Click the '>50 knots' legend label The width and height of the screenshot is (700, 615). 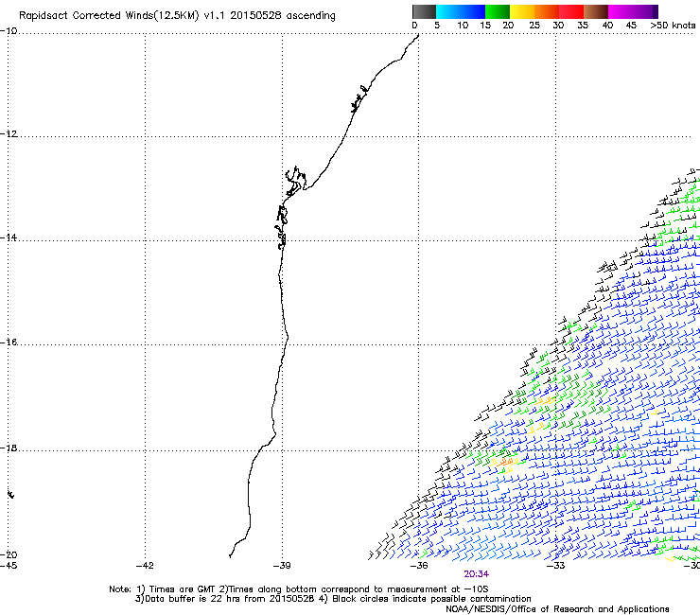(673, 26)
